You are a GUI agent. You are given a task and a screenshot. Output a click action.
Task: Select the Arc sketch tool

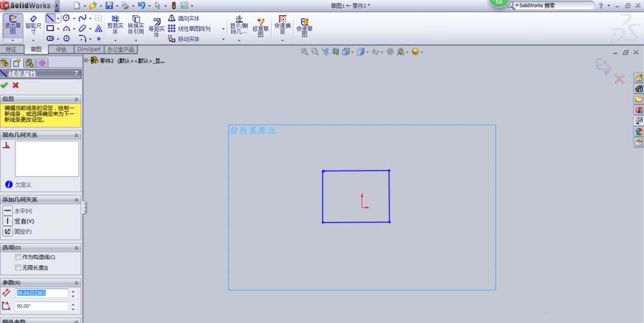coord(66,28)
